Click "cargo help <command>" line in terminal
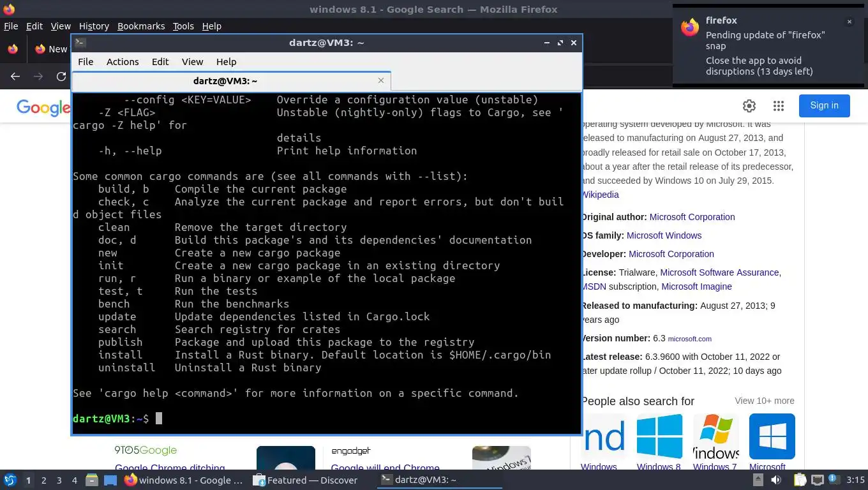Screen dimensions: 868x490 pyautogui.click(x=296, y=393)
